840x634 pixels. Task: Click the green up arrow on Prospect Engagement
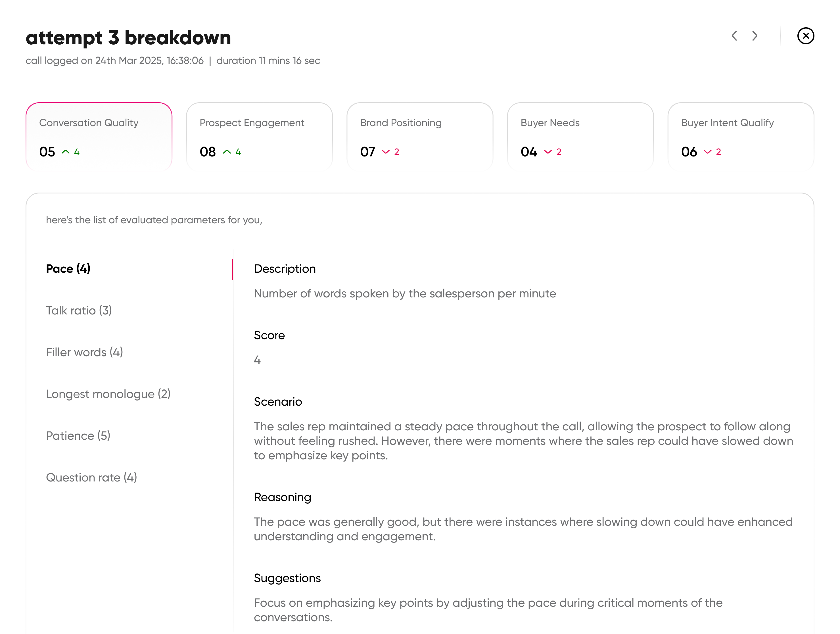tap(227, 152)
